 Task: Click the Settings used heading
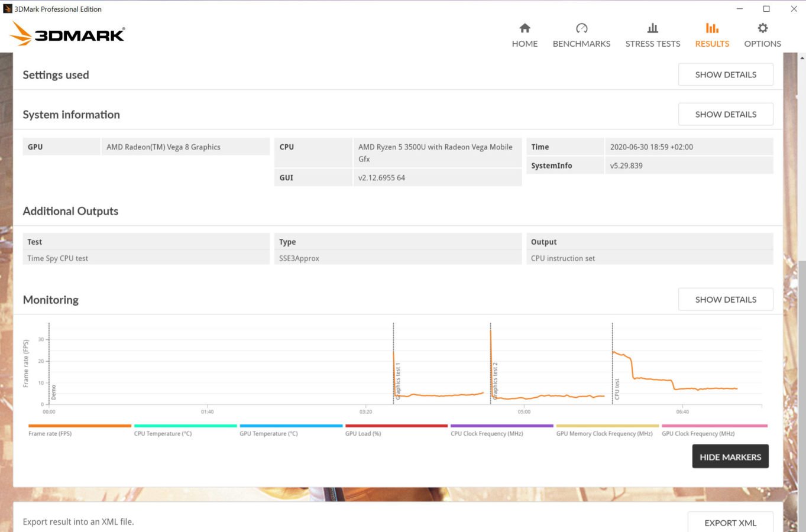(56, 75)
